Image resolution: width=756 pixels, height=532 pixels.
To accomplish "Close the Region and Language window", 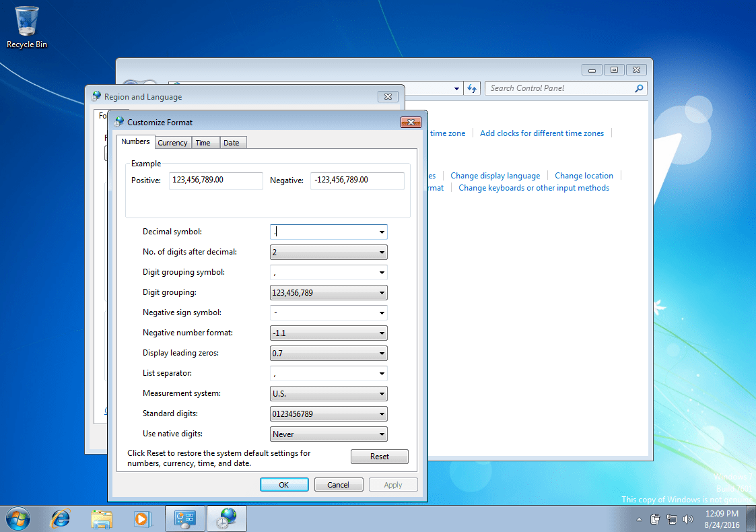I will pyautogui.click(x=388, y=96).
